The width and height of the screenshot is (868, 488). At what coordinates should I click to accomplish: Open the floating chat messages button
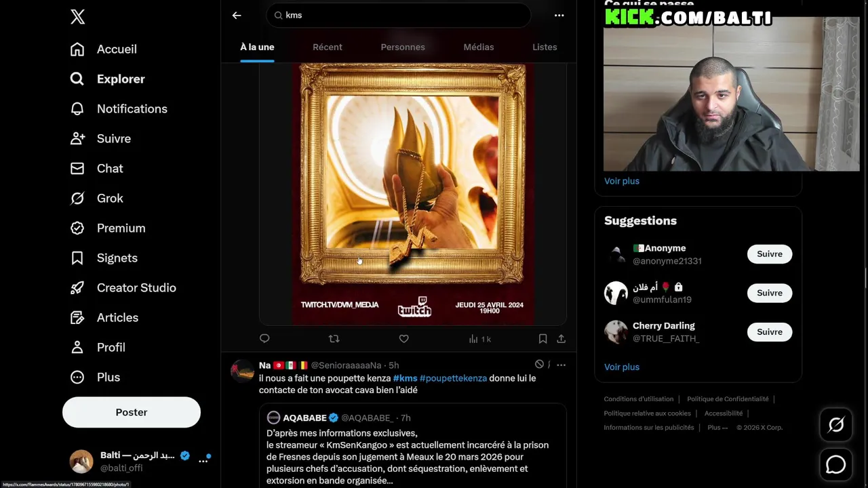(x=836, y=464)
